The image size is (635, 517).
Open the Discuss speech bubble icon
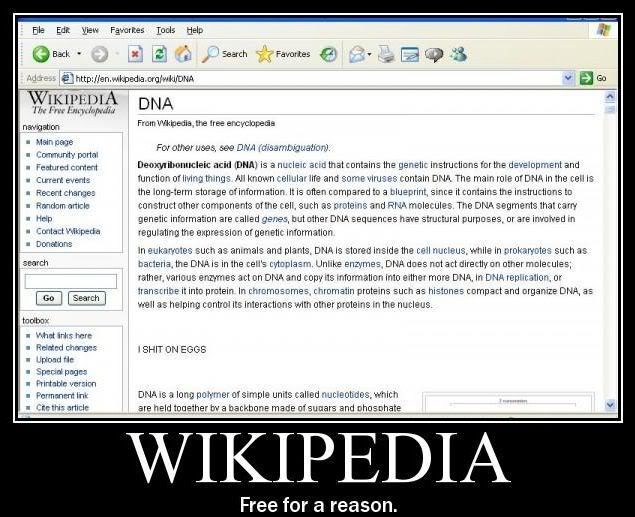tap(434, 55)
